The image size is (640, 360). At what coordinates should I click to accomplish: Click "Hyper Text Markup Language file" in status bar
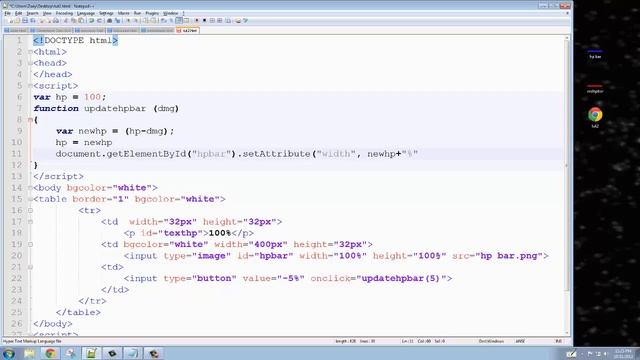(32, 341)
